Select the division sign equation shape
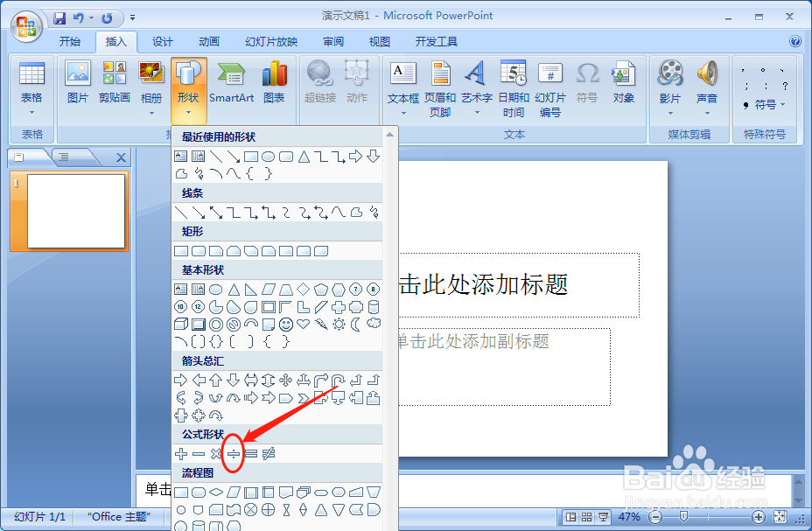Screen dimensions: 812x531 [234, 454]
